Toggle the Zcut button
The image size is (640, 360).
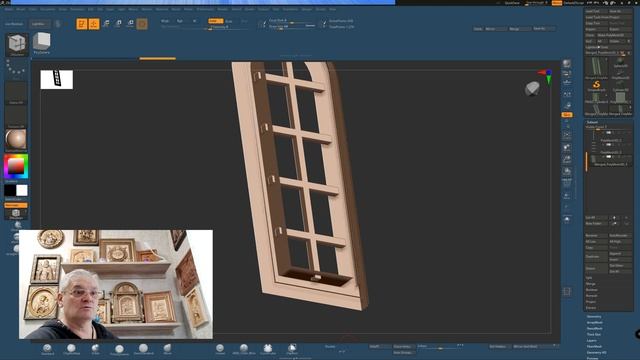coord(244,21)
